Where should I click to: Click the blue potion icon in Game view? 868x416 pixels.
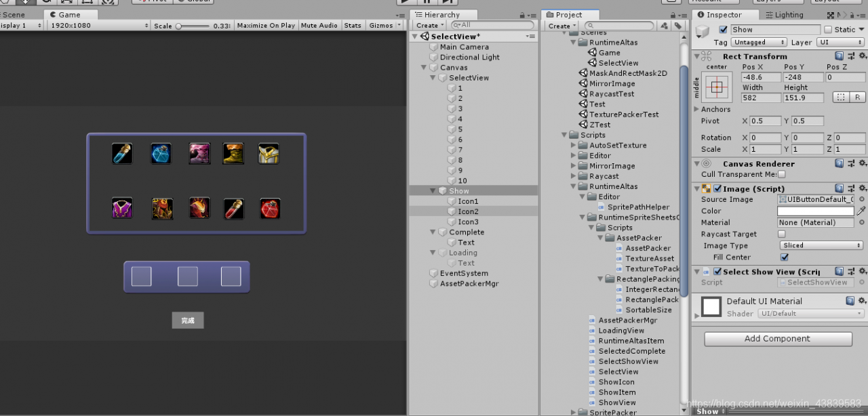(x=122, y=154)
